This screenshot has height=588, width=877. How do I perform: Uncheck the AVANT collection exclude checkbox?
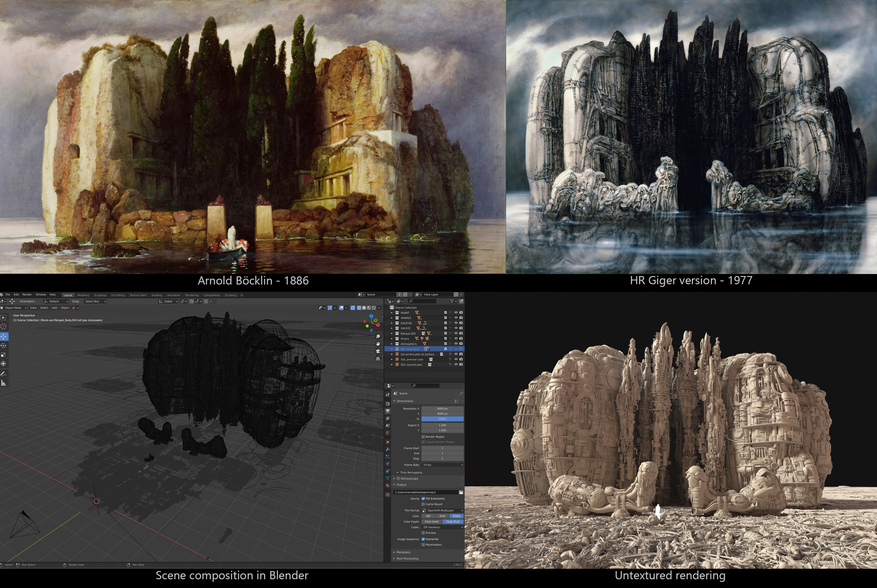(445, 313)
